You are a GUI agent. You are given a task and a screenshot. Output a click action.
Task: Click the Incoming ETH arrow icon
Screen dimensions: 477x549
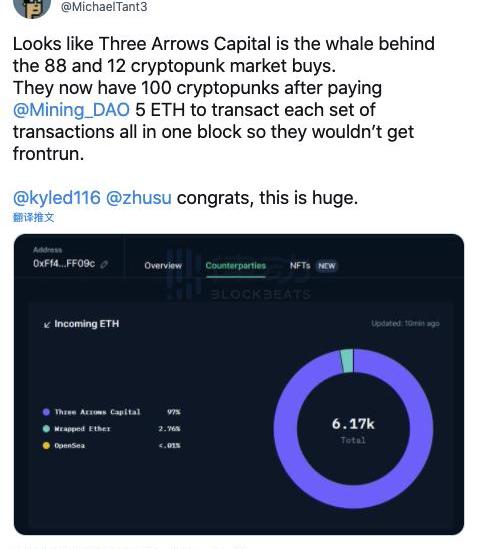pos(47,325)
